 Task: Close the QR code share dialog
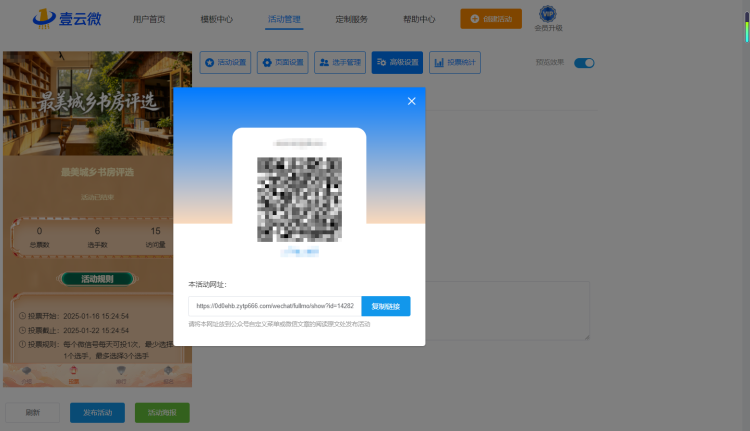411,101
